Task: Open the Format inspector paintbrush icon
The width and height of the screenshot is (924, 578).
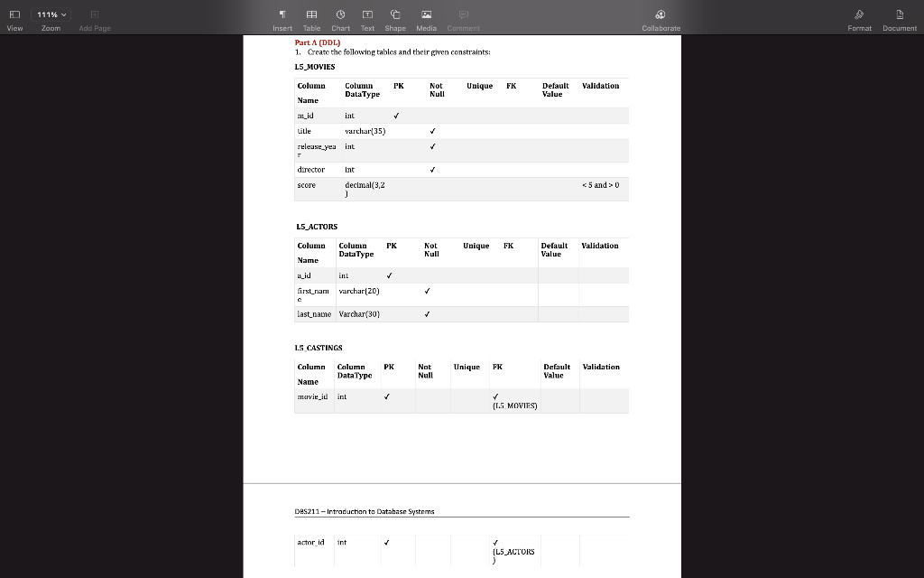Action: [858, 16]
